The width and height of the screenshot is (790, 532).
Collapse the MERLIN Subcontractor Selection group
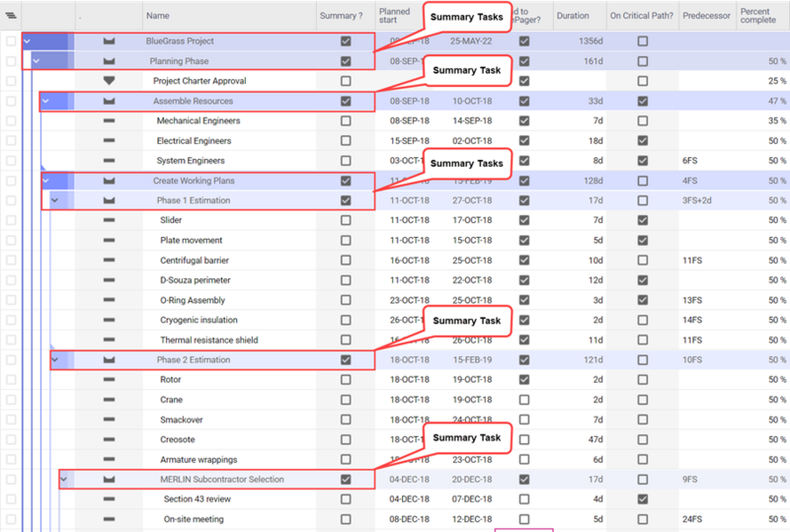tap(64, 479)
